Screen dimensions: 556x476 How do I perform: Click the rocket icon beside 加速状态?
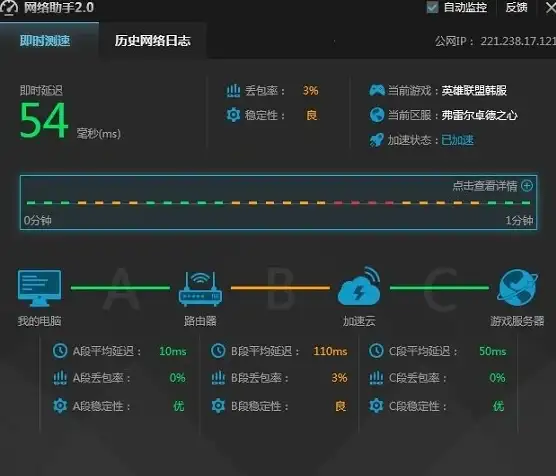tap(377, 140)
